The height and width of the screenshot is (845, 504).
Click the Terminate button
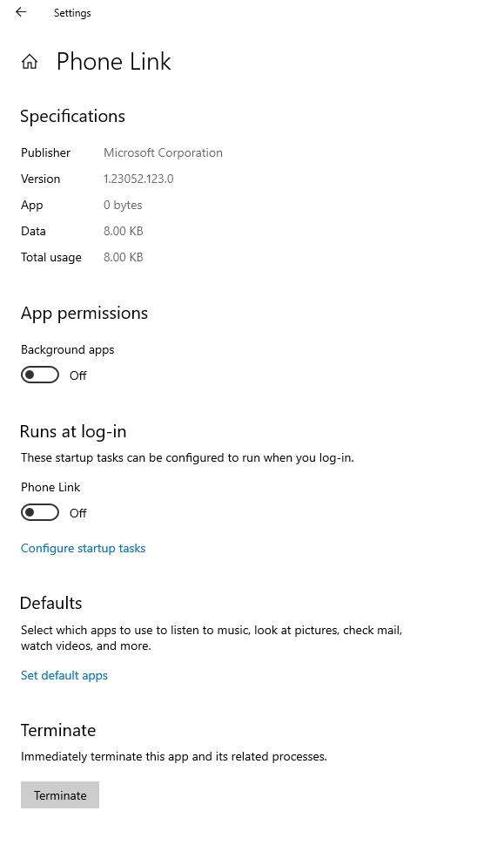[60, 794]
